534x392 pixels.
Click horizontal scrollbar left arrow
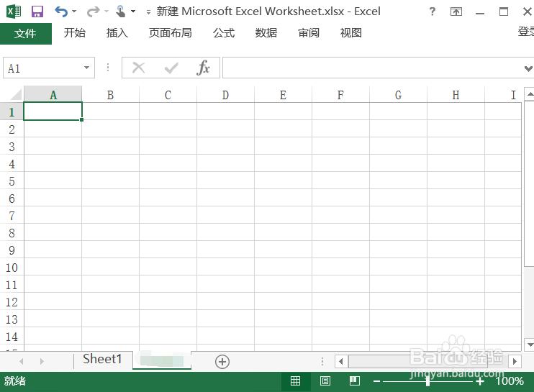click(x=341, y=361)
